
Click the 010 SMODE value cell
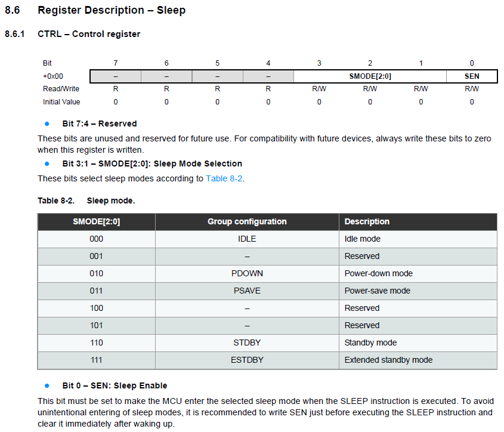coord(97,274)
